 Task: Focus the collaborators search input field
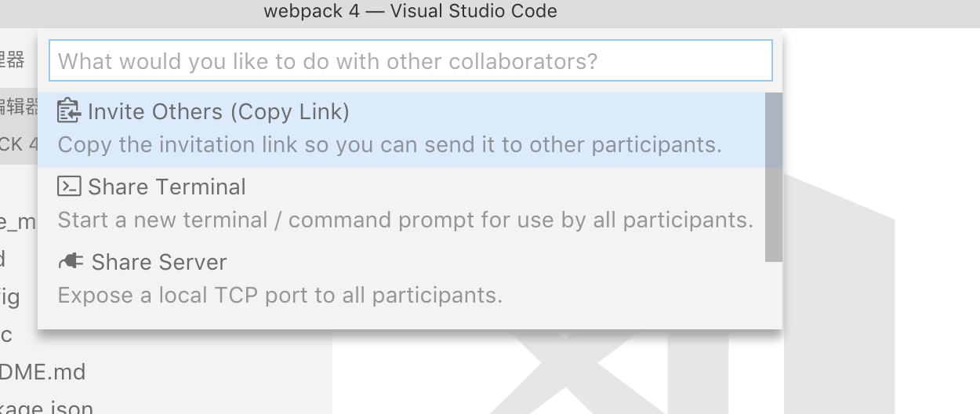pyautogui.click(x=411, y=61)
